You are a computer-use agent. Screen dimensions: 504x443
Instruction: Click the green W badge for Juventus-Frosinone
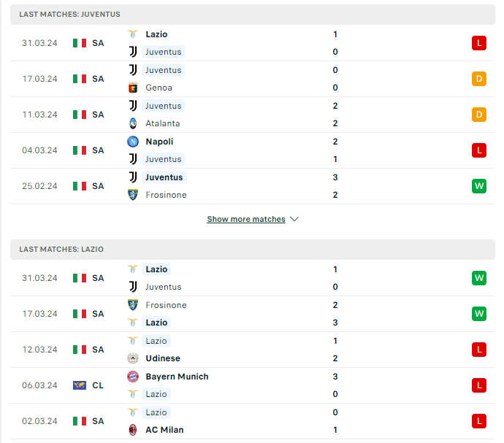479,186
